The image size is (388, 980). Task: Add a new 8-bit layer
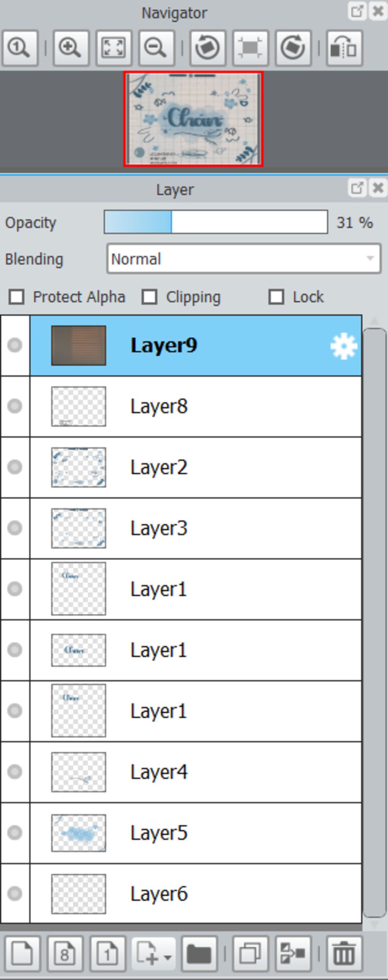pos(65,955)
